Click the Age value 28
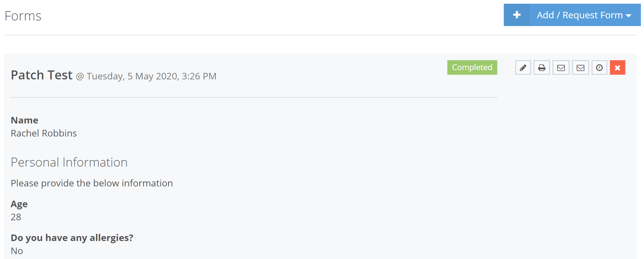Viewport: 644px width, 259px height. pyautogui.click(x=16, y=217)
